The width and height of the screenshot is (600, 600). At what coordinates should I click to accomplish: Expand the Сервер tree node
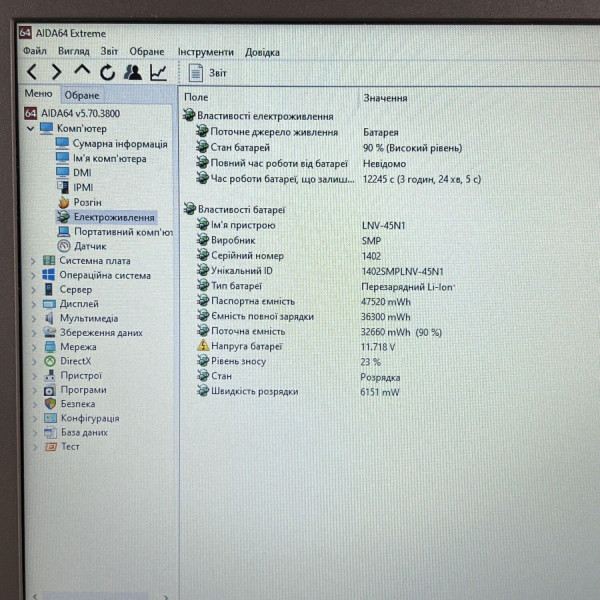click(34, 290)
